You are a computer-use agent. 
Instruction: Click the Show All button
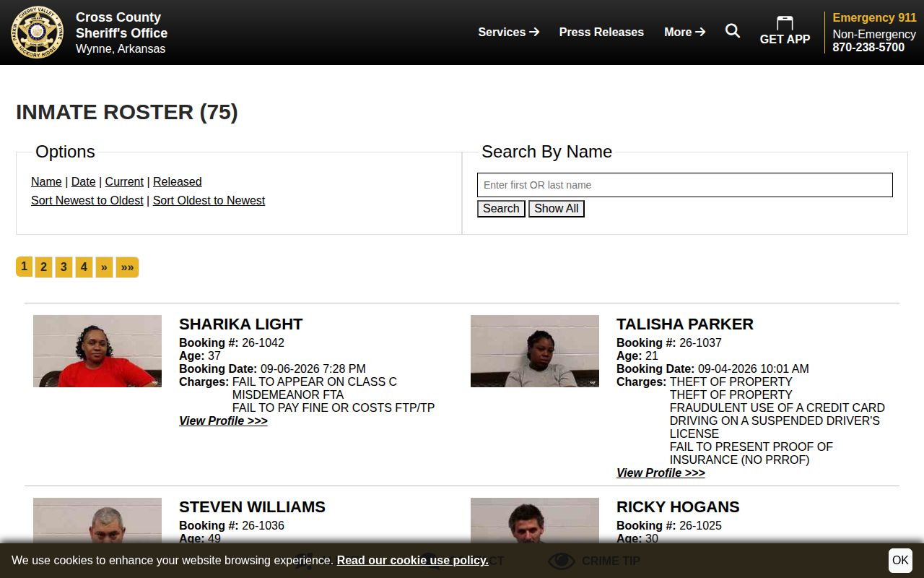click(556, 209)
